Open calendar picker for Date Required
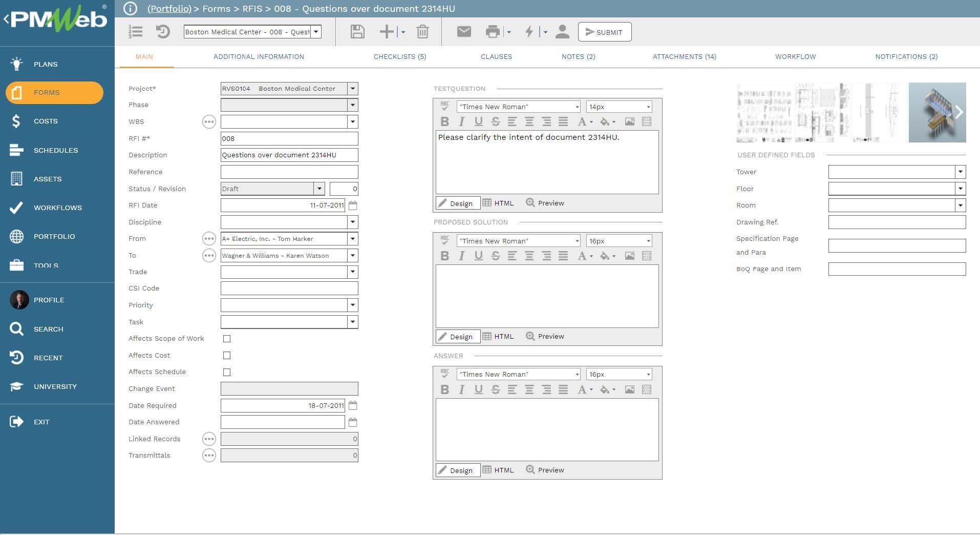Viewport: 980px width, 535px height. coord(353,405)
